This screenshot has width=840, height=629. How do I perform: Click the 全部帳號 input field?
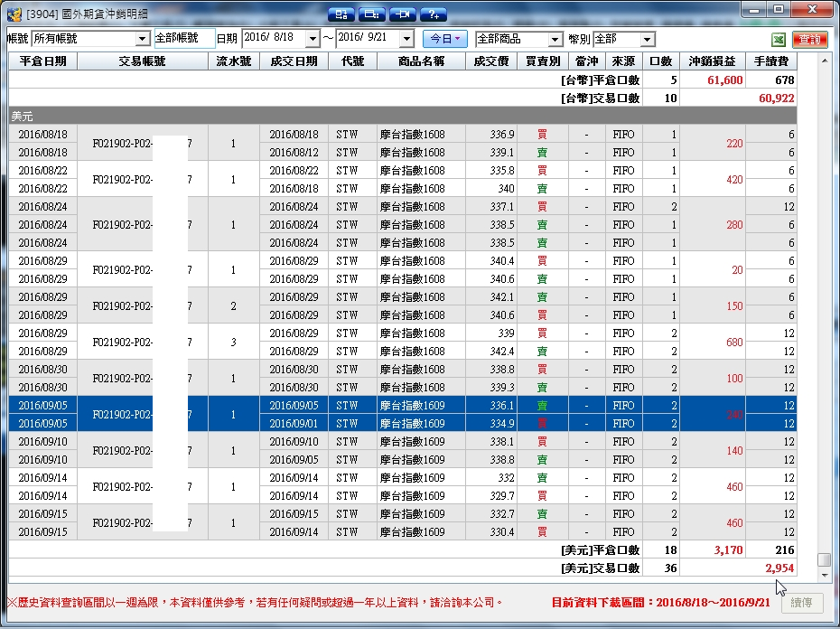tap(184, 39)
